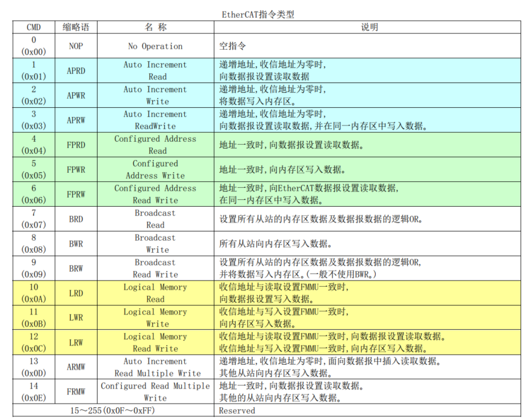Select the CMD cell '12 (0x0C)'
Screen dimensions: 526x420
tap(33, 342)
